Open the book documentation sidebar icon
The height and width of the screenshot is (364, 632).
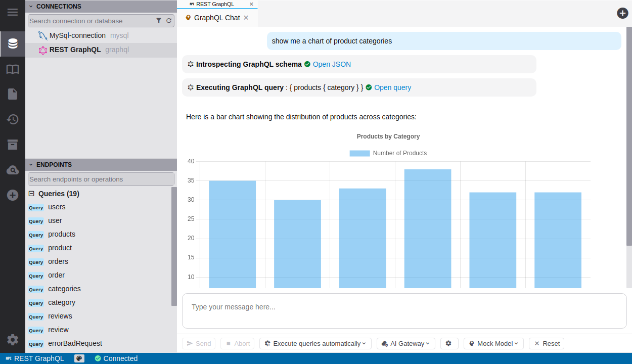coord(13,69)
